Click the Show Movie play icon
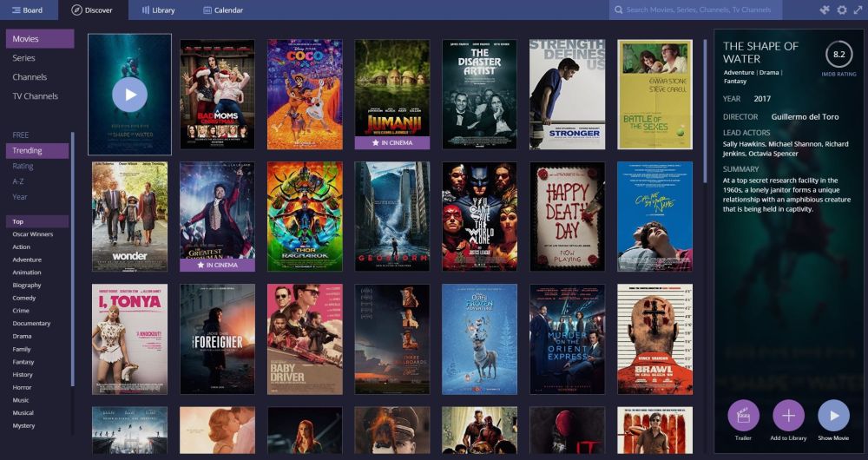The height and width of the screenshot is (460, 868). (833, 415)
